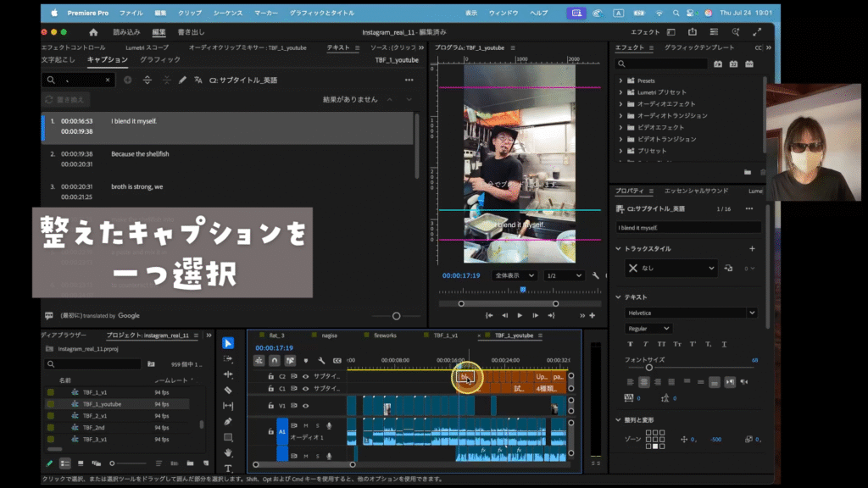Center align caption text
This screenshot has width=868, height=488.
[x=644, y=382]
